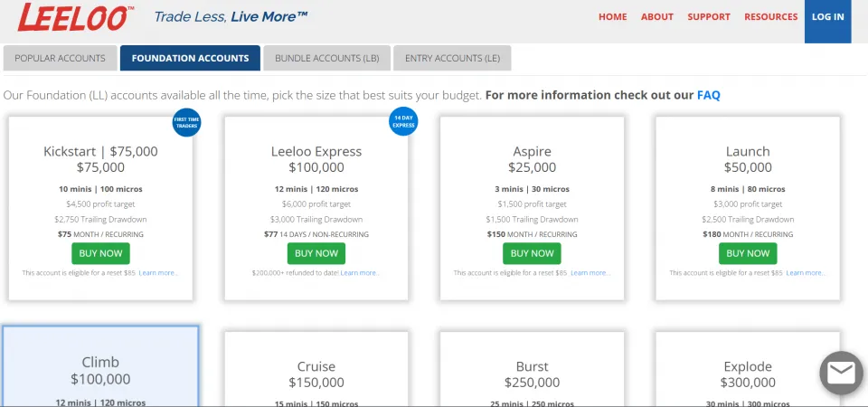This screenshot has height=407, width=868.
Task: Go to Home in navigation
Action: pyautogui.click(x=612, y=16)
